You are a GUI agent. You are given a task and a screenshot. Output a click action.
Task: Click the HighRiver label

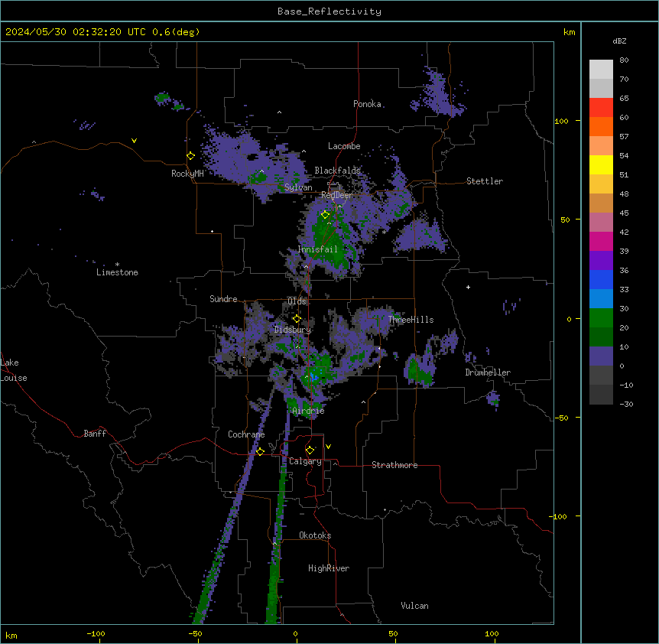click(x=329, y=568)
